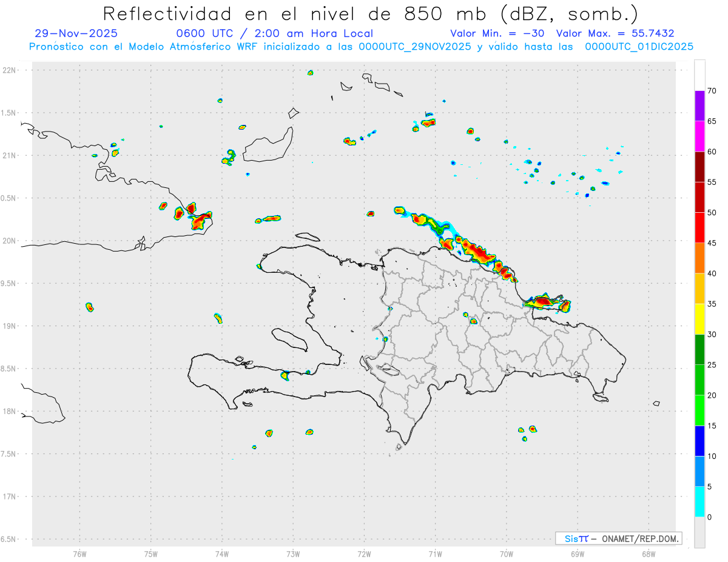
Task: Click the legend value "0"
Action: coord(709,517)
